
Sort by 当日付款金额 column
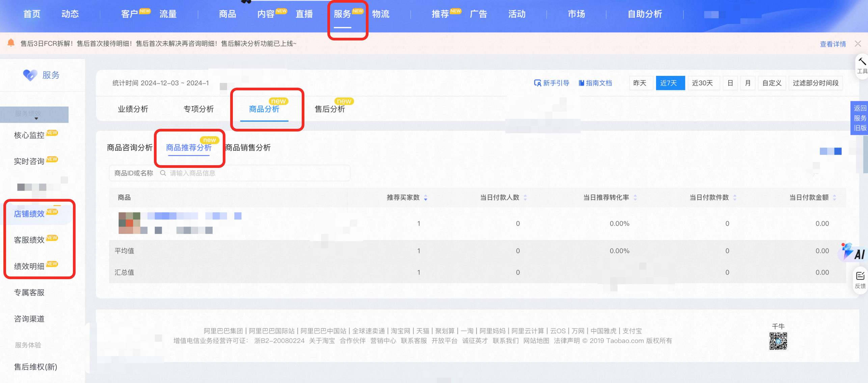834,198
